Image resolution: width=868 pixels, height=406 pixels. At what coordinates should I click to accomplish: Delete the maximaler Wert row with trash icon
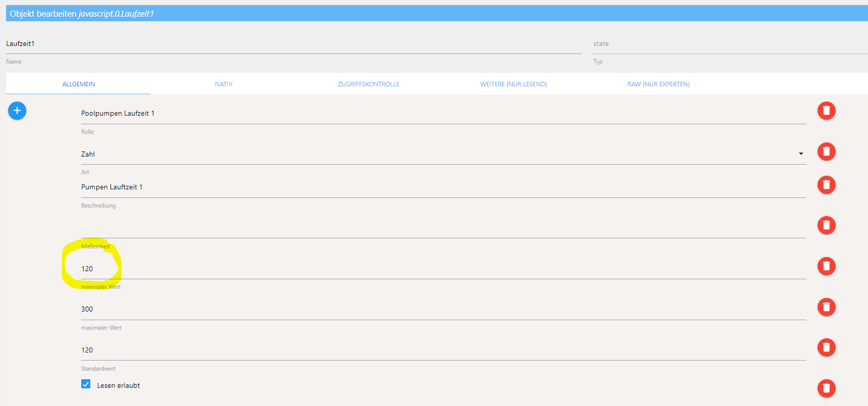(826, 307)
